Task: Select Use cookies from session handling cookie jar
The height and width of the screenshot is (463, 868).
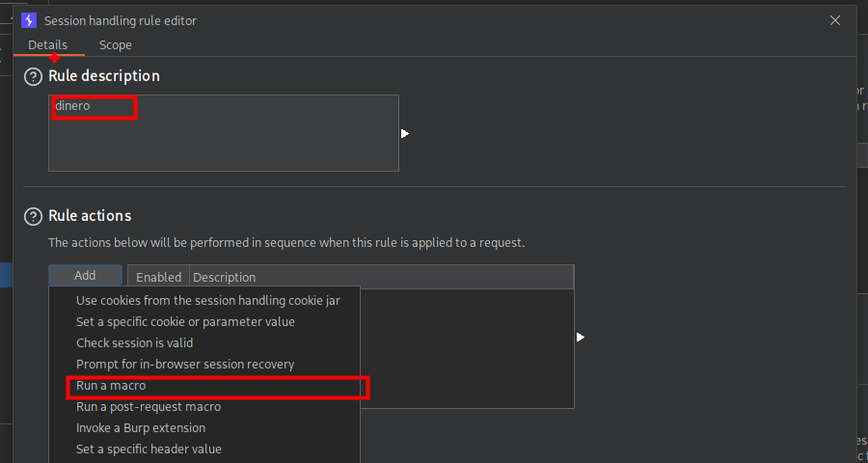Action: (x=207, y=301)
